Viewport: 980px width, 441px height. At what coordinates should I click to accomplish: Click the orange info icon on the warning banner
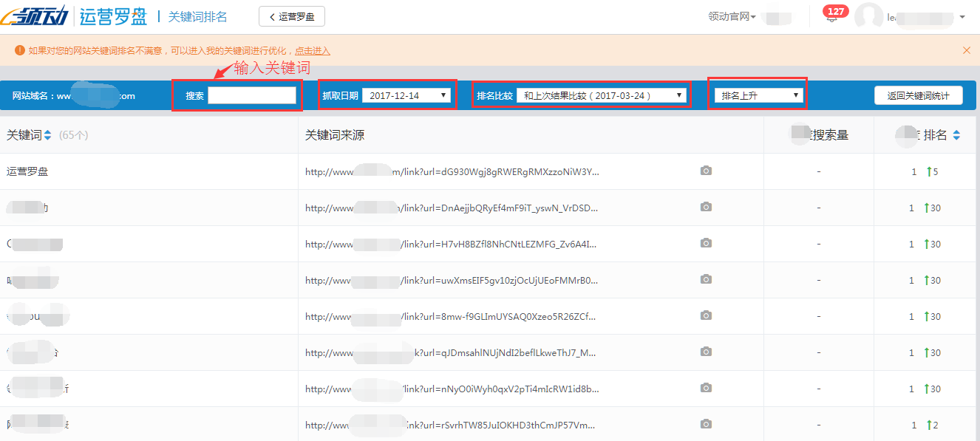click(x=18, y=52)
